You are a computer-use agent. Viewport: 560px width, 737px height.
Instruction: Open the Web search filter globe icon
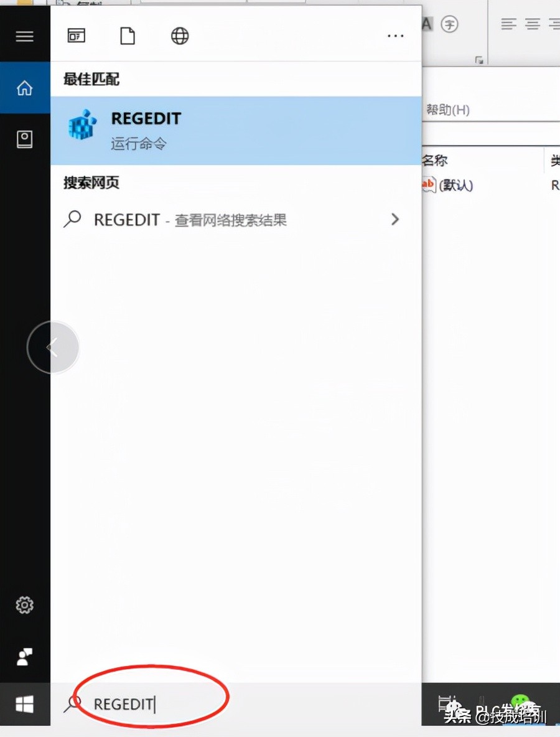179,35
